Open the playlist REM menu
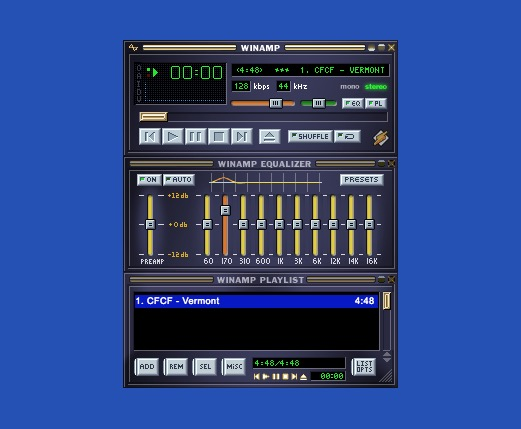 click(x=176, y=367)
